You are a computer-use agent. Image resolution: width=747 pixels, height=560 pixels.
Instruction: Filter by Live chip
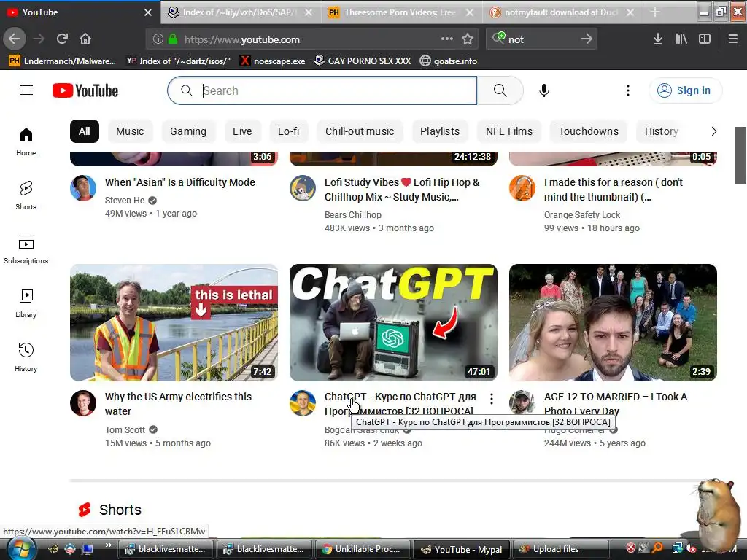pyautogui.click(x=242, y=131)
